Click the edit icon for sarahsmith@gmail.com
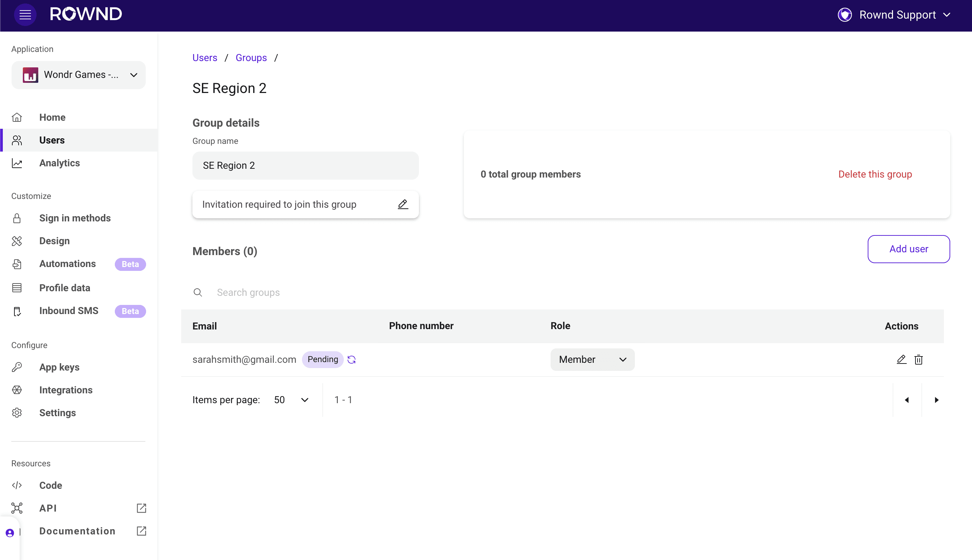 pos(902,359)
